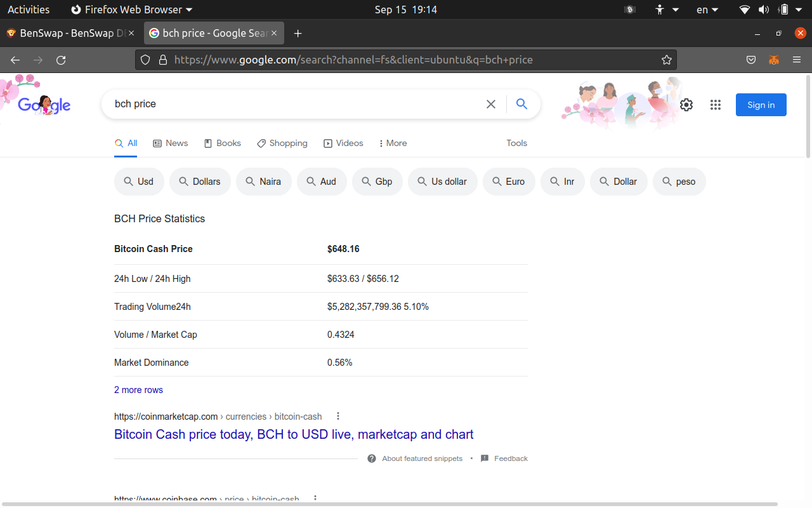812x508 pixels.
Task: Open the Firefox hamburger menu
Action: (797, 60)
